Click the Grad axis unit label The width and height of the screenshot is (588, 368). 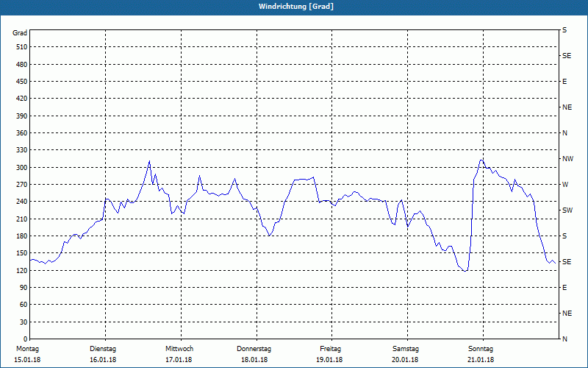pos(20,33)
